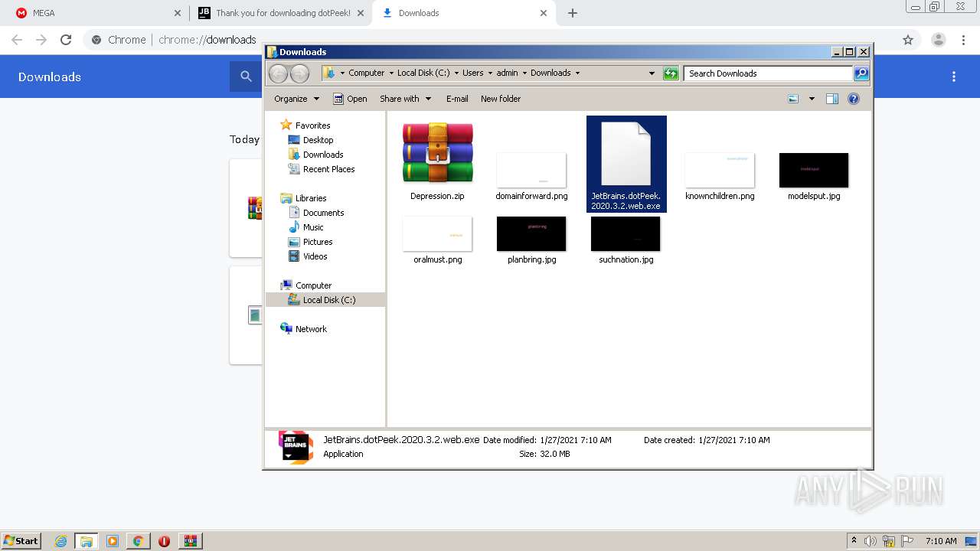Image resolution: width=980 pixels, height=551 pixels.
Task: Select Favorites in the navigation pane
Action: point(305,126)
